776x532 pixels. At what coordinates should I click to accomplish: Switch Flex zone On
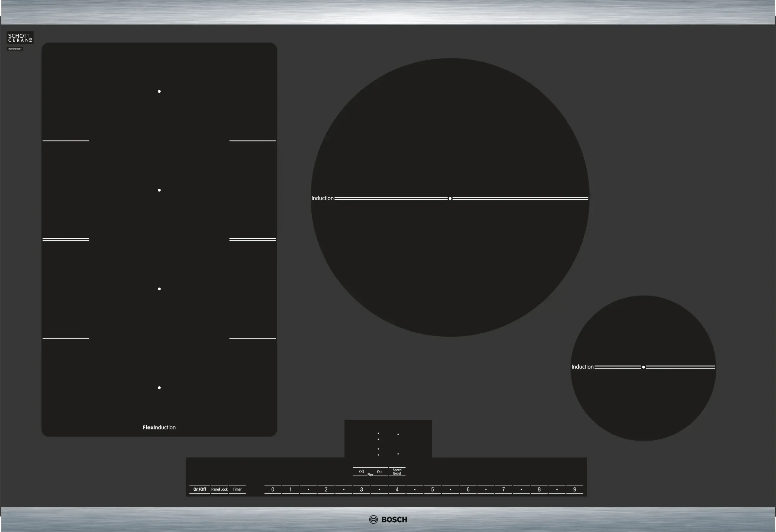coord(379,471)
